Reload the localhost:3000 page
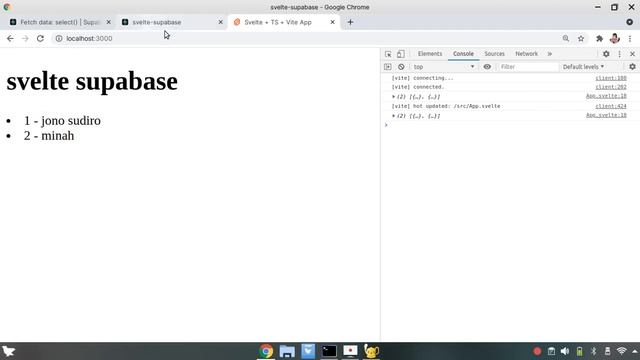This screenshot has height=360, width=640. (40, 38)
